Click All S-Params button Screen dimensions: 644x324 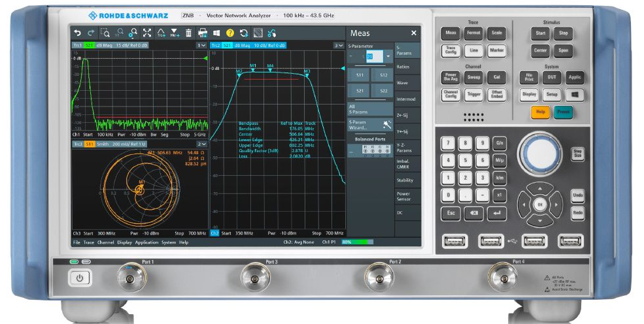[x=371, y=109]
